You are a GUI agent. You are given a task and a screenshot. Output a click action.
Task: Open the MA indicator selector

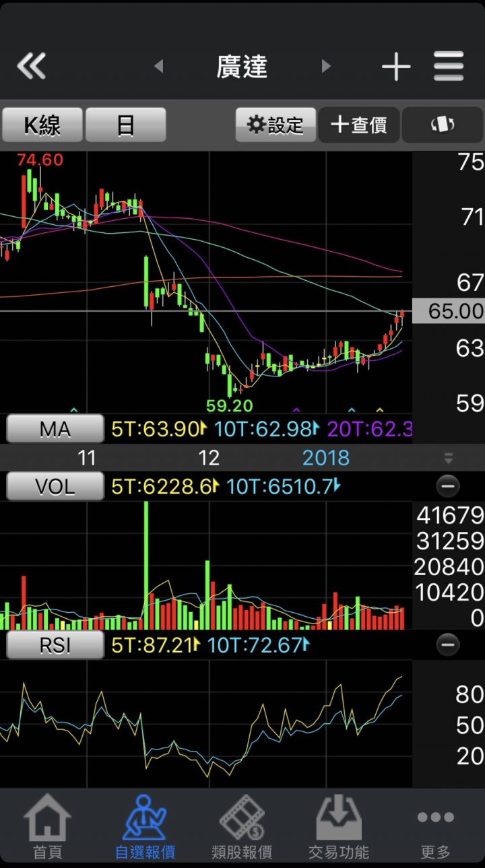pyautogui.click(x=55, y=428)
